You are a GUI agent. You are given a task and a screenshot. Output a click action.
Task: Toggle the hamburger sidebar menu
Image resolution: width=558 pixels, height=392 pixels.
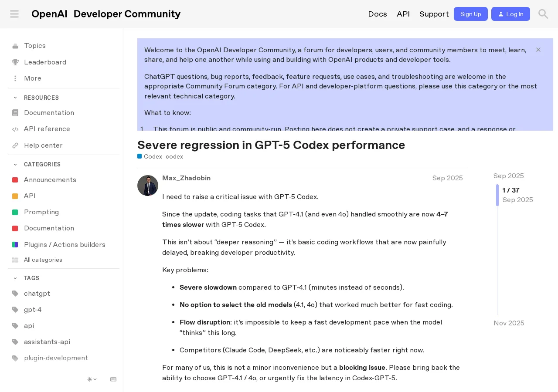(x=14, y=14)
